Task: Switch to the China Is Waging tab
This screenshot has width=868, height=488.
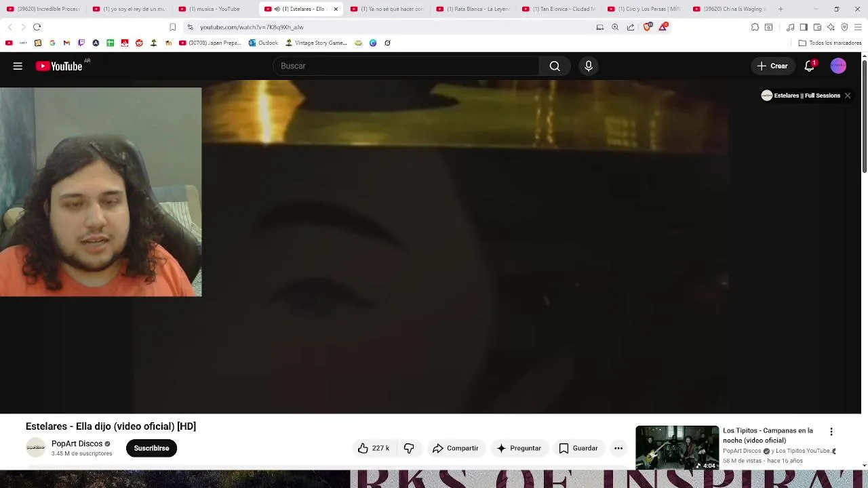Action: (x=730, y=9)
